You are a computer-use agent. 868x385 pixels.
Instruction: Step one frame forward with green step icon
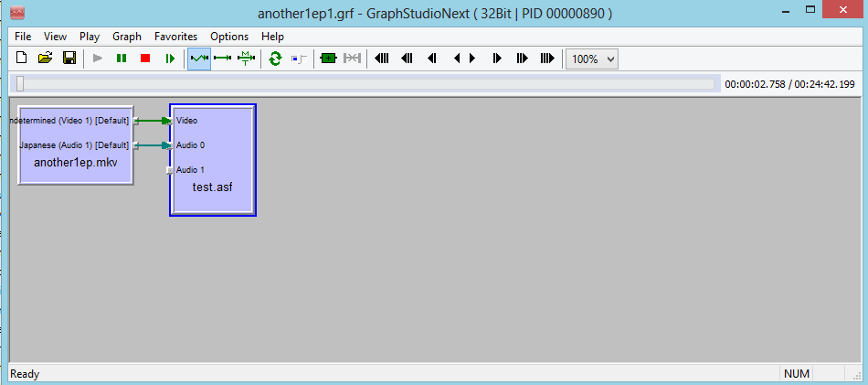170,59
